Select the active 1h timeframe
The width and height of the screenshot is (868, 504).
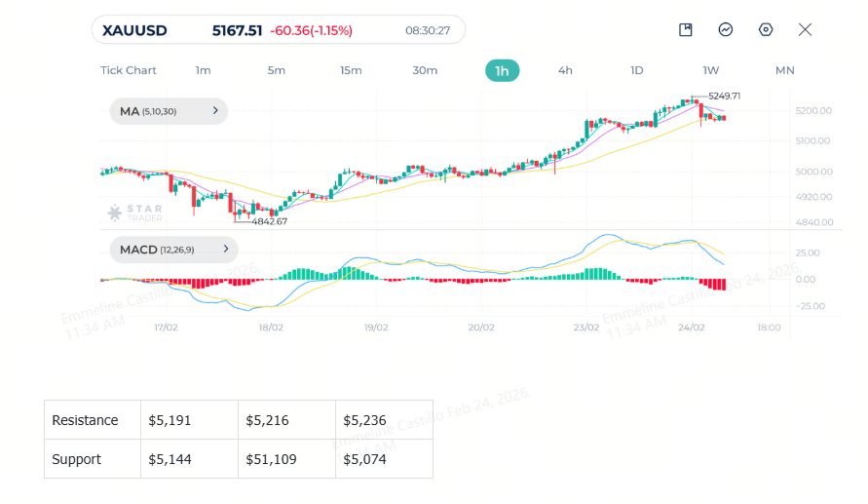(x=502, y=70)
